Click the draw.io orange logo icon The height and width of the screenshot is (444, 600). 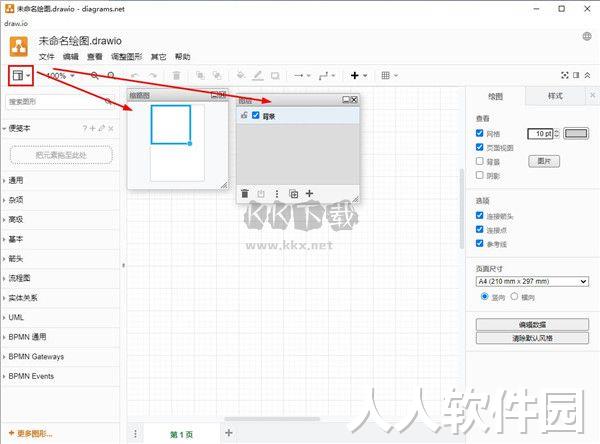pos(19,46)
